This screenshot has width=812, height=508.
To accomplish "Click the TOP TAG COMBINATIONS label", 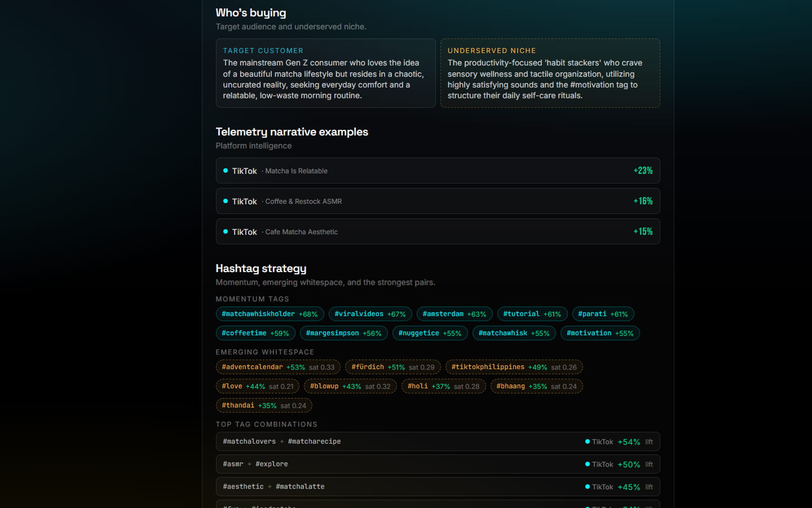I will click(x=267, y=424).
